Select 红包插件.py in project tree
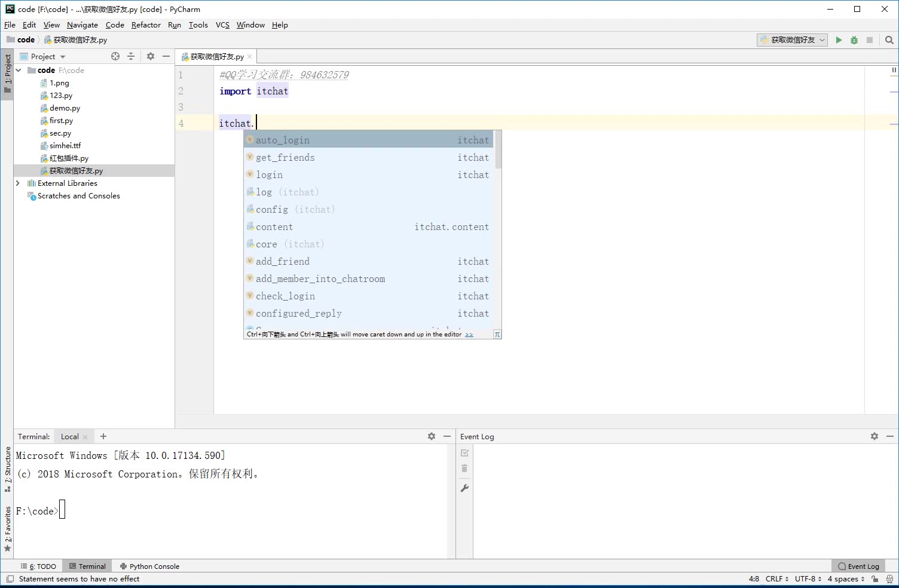 click(x=69, y=158)
